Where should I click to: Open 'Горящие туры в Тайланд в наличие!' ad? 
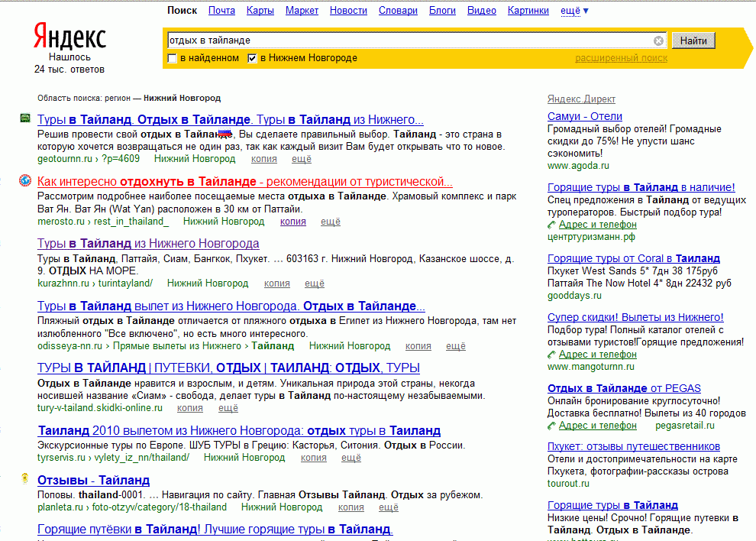point(641,187)
